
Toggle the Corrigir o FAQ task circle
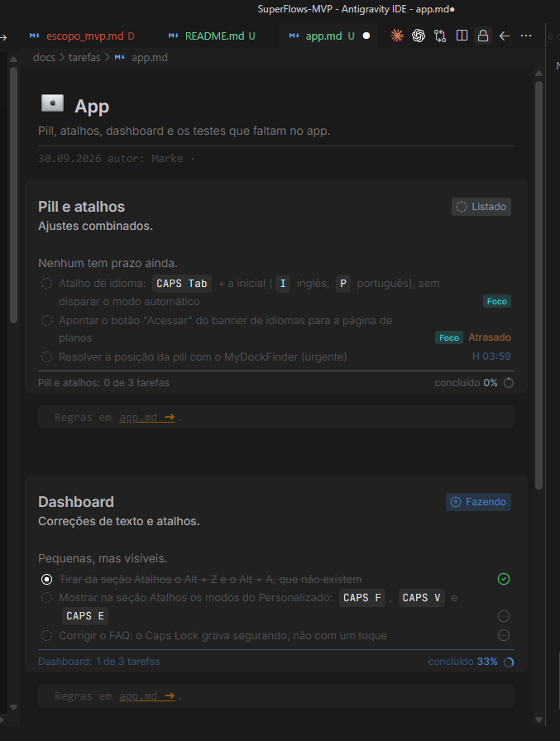[46, 636]
